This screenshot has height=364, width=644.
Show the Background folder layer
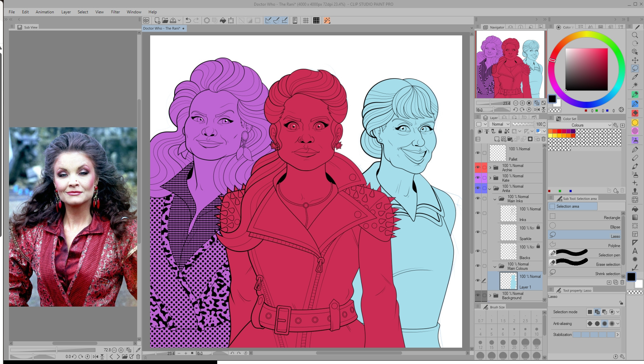pos(478,295)
